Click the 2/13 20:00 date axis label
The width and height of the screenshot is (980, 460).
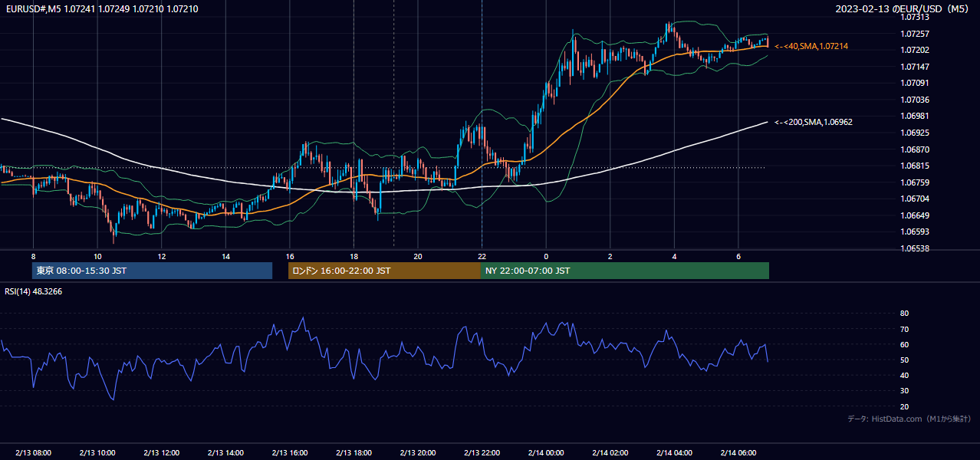pyautogui.click(x=417, y=452)
